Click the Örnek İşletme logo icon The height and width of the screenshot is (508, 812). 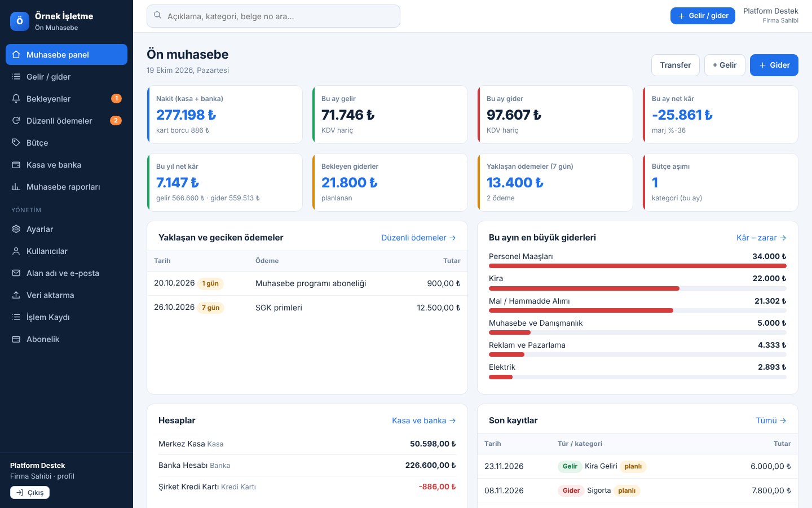click(x=20, y=21)
